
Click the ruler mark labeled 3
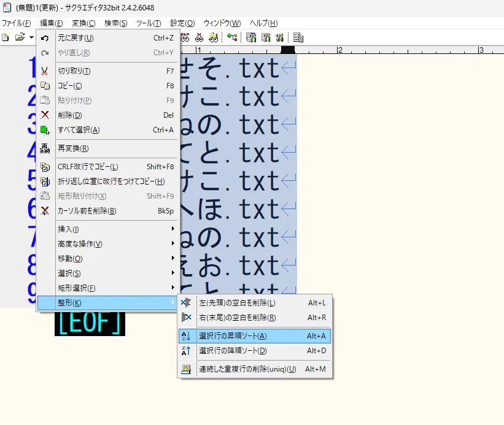(481, 50)
